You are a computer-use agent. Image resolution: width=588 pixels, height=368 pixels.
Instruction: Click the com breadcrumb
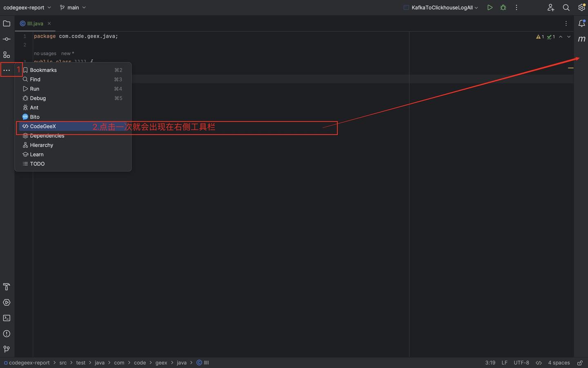[x=119, y=363]
